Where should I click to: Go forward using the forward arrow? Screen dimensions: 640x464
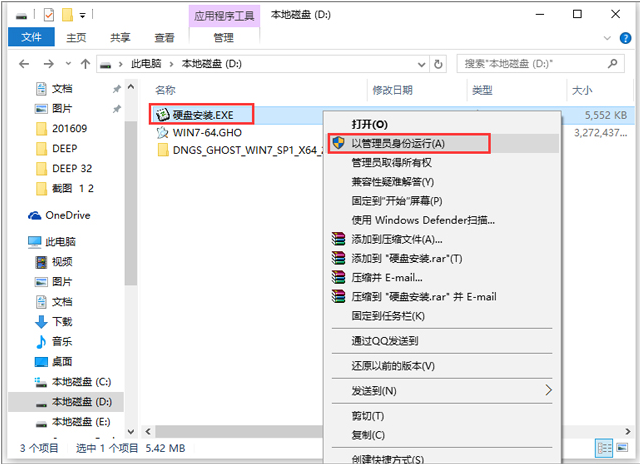click(49, 64)
